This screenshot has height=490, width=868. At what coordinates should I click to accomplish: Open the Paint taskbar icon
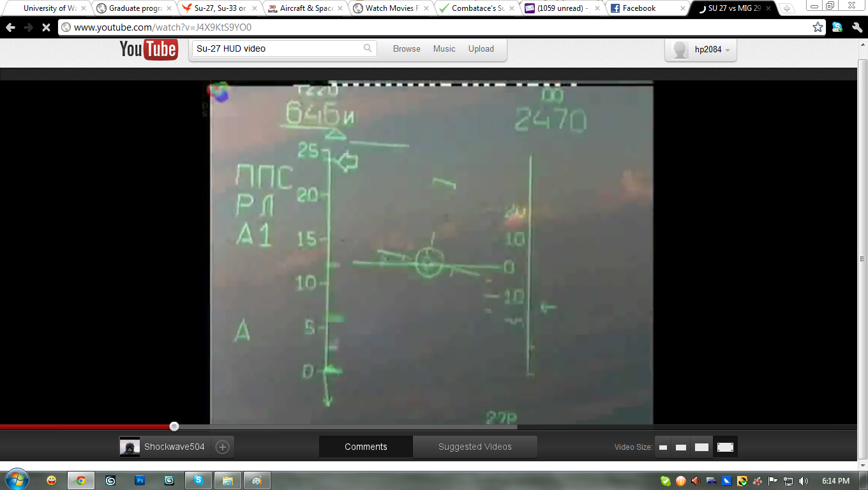tap(257, 480)
